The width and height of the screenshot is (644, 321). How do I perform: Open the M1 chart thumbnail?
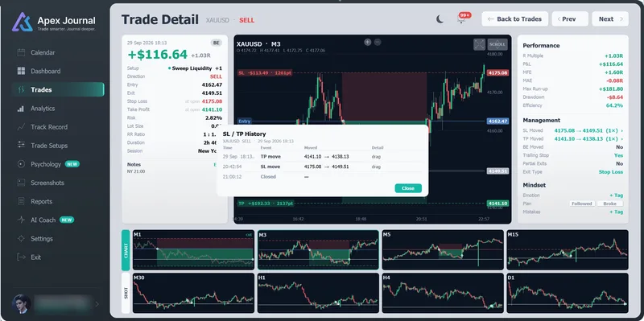(193, 250)
